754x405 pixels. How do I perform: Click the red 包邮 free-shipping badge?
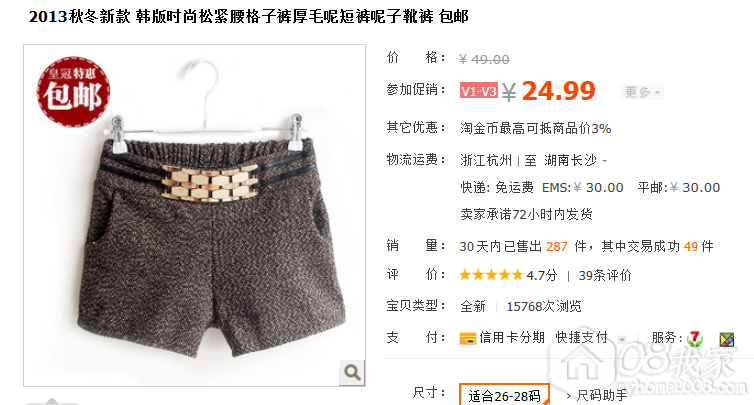click(x=74, y=91)
